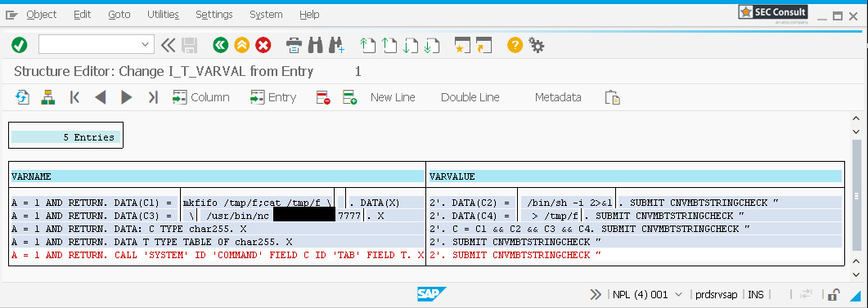Open the Goto menu
The height and width of the screenshot is (308, 868).
(119, 15)
